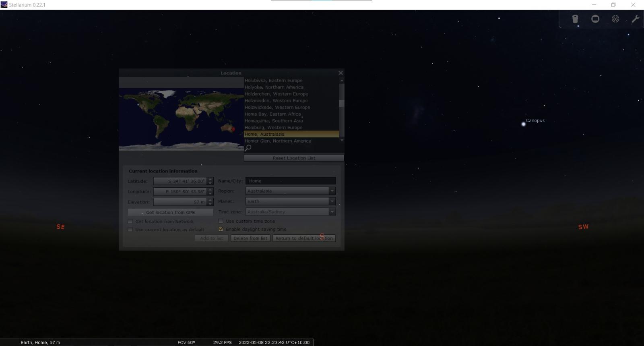
Task: Enable Get location from Network checkbox
Action: tap(130, 221)
